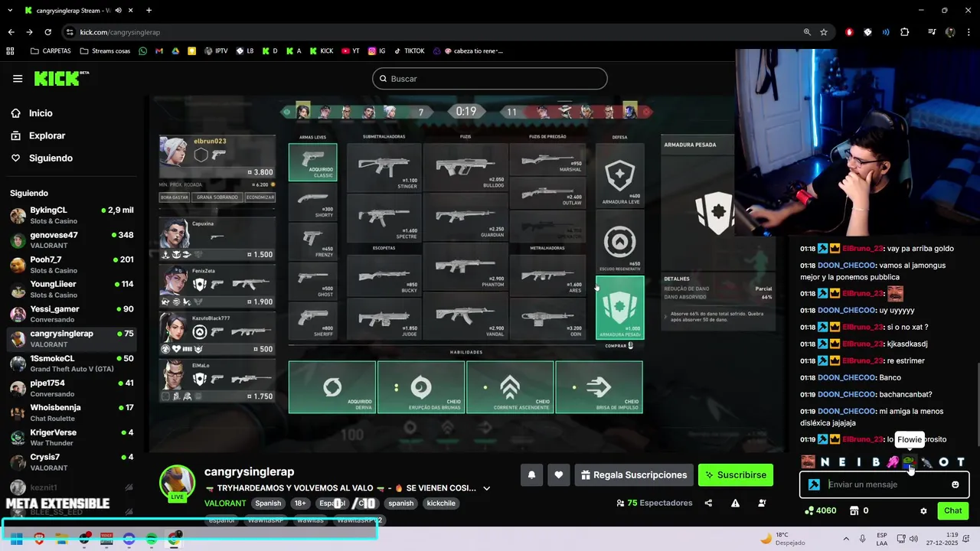This screenshot has width=980, height=551.
Task: Click the cangrysinglerap LIVE avatar
Action: coord(177,482)
